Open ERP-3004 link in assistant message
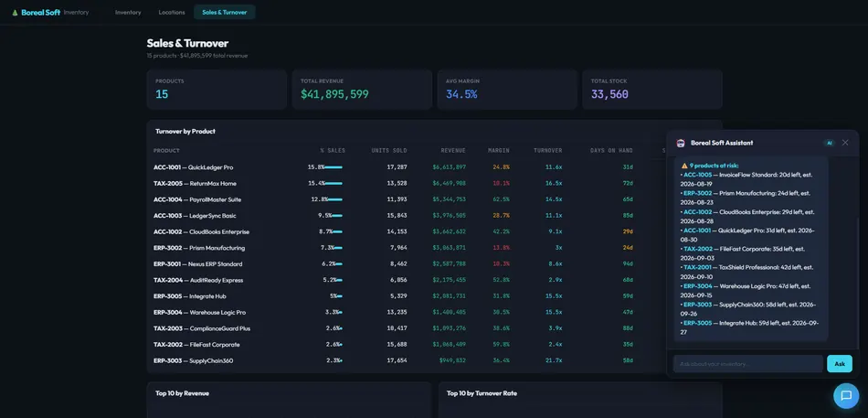868x418 pixels. pos(697,286)
